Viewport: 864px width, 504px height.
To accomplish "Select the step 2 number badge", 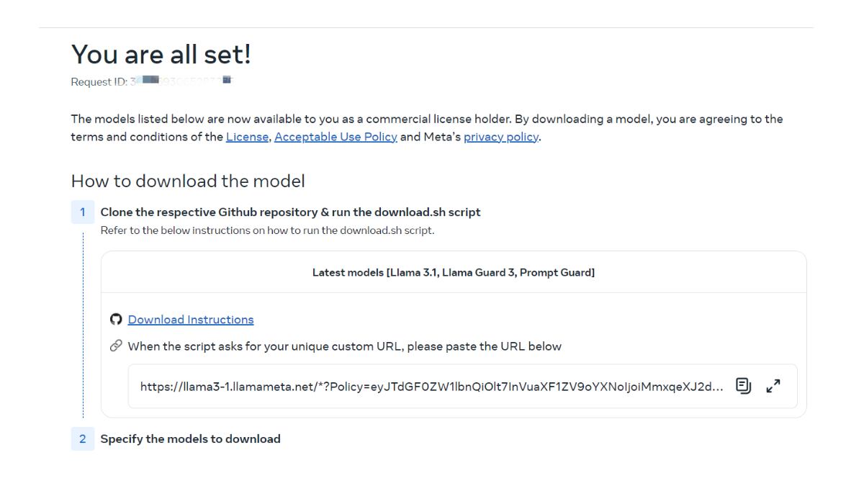I will pyautogui.click(x=83, y=438).
